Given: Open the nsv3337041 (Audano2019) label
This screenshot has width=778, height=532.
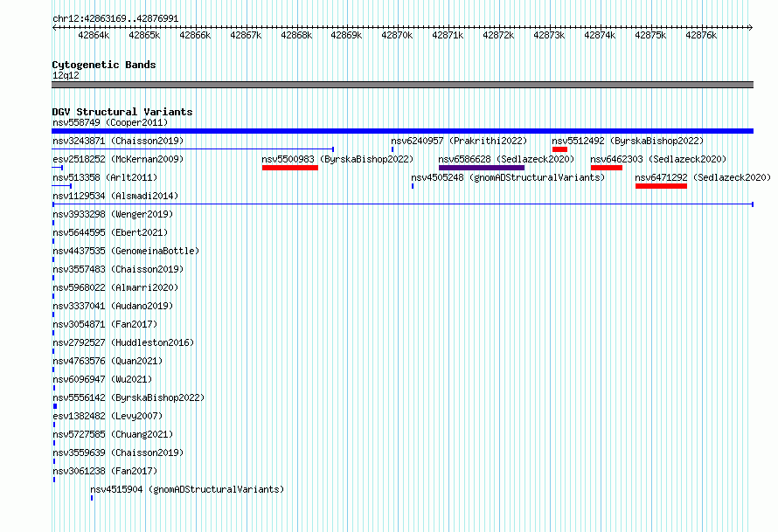Looking at the screenshot, I should tap(113, 306).
